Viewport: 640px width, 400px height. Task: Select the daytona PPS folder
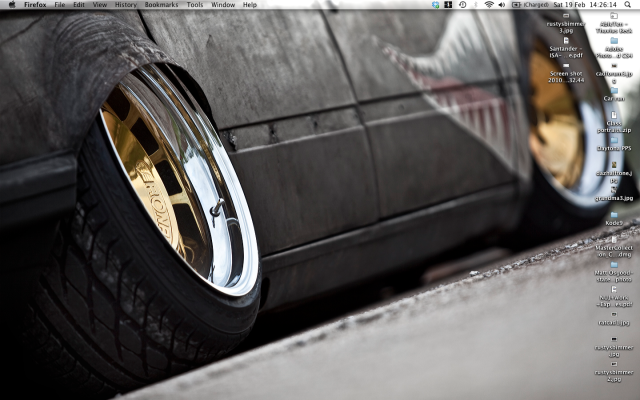(614, 144)
